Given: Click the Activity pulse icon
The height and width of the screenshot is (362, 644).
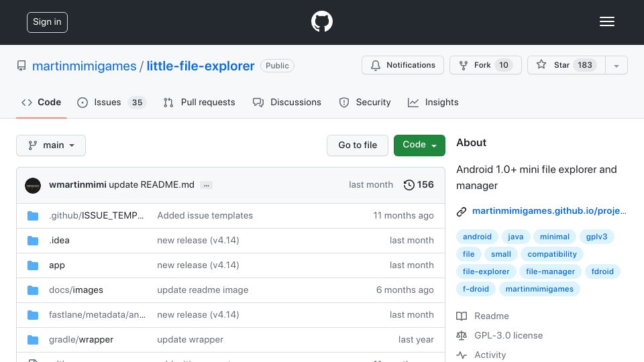Looking at the screenshot, I should [x=462, y=355].
